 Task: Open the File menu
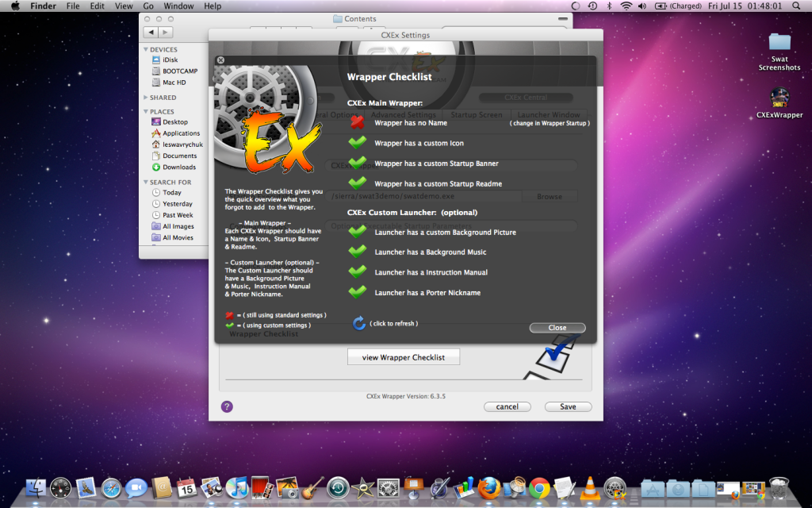pyautogui.click(x=72, y=6)
